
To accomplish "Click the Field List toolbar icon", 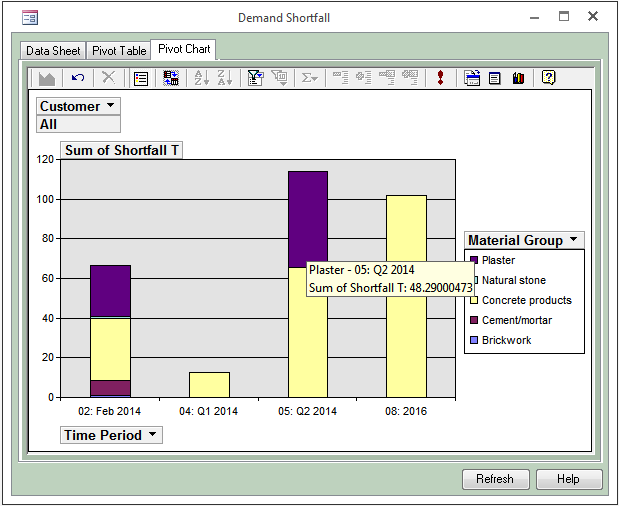I will click(x=472, y=78).
